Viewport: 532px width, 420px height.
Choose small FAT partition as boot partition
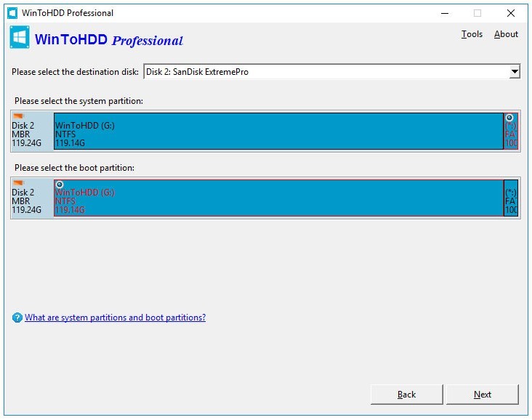pos(511,198)
